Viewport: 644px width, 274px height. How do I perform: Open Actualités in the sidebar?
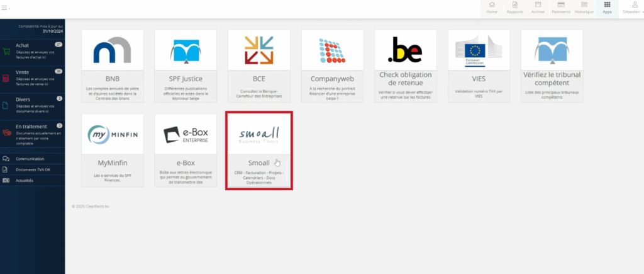click(33, 180)
